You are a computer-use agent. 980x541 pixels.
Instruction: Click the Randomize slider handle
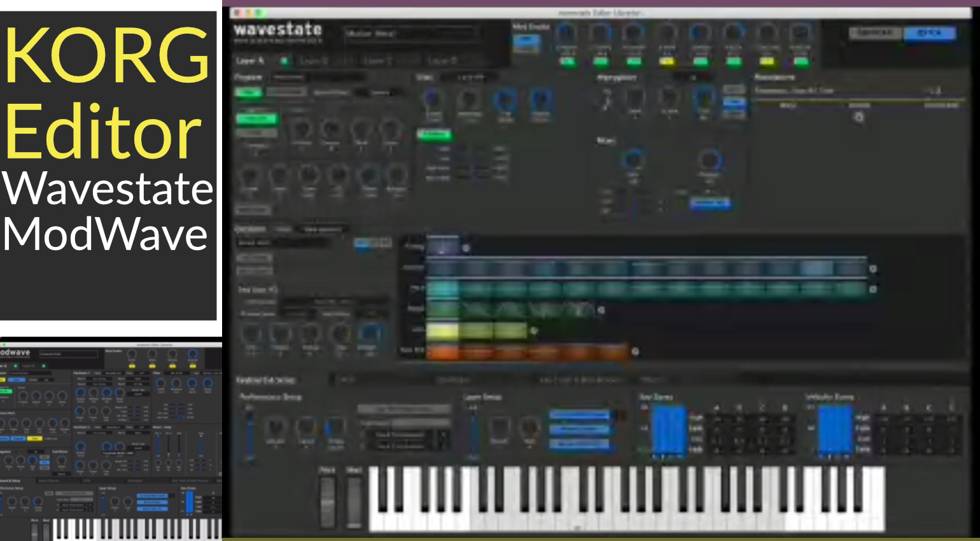click(x=858, y=117)
